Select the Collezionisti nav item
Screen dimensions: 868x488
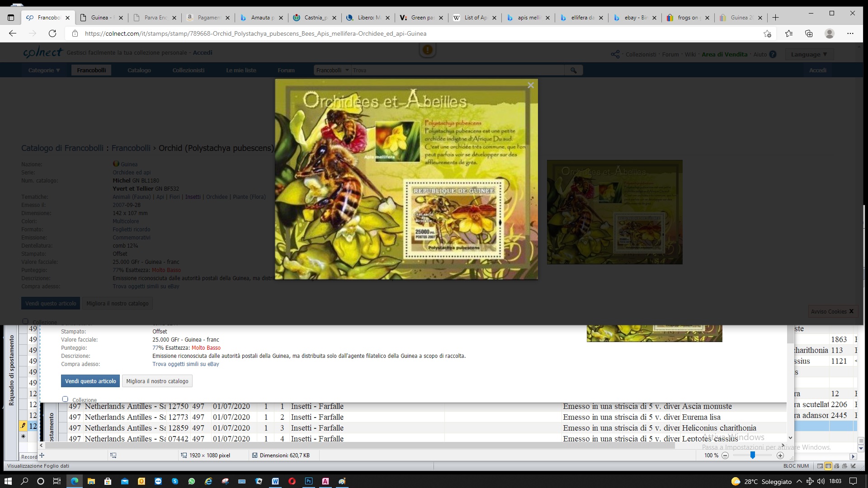point(189,70)
